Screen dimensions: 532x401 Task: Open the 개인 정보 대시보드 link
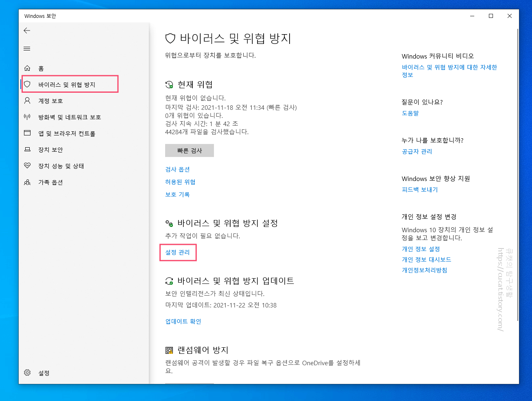(x=427, y=259)
